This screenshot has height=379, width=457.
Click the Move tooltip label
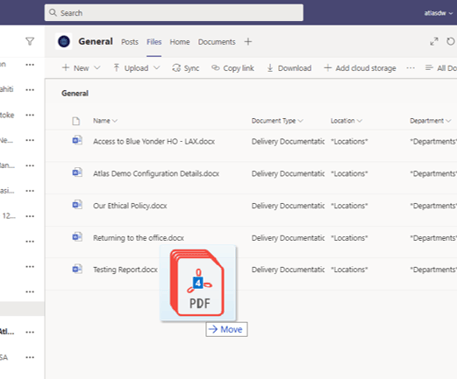226,329
